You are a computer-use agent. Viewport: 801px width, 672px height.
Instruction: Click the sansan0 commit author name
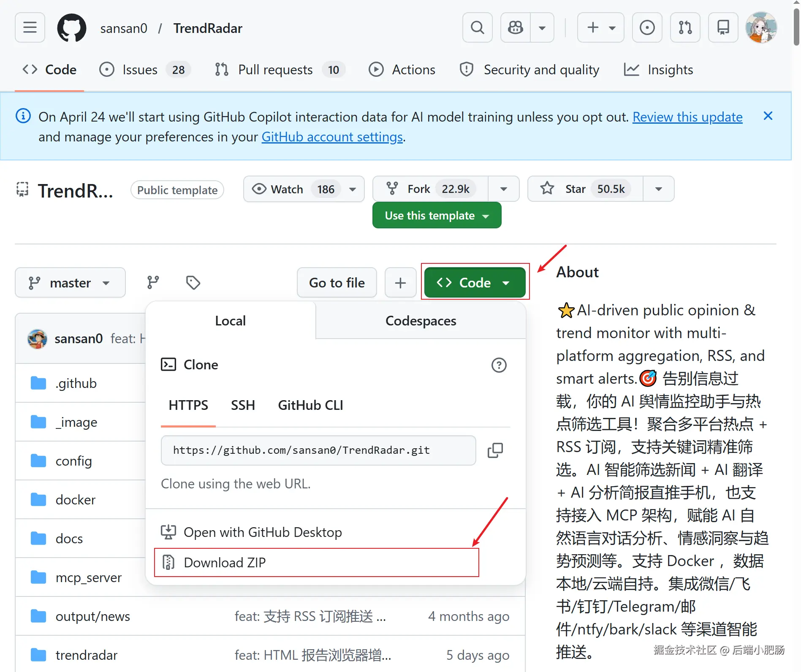click(x=79, y=339)
